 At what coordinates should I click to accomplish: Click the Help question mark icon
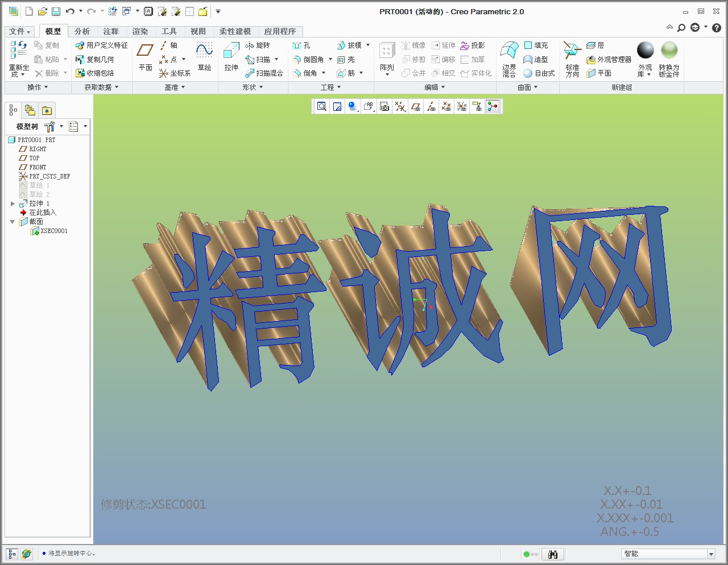click(x=717, y=27)
